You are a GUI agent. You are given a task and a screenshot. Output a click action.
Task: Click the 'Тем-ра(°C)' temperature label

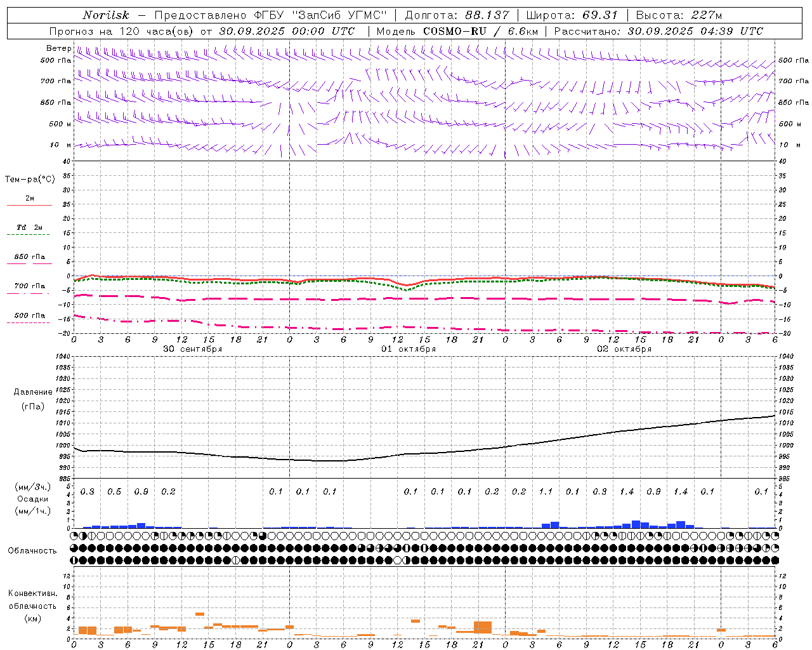(x=30, y=180)
